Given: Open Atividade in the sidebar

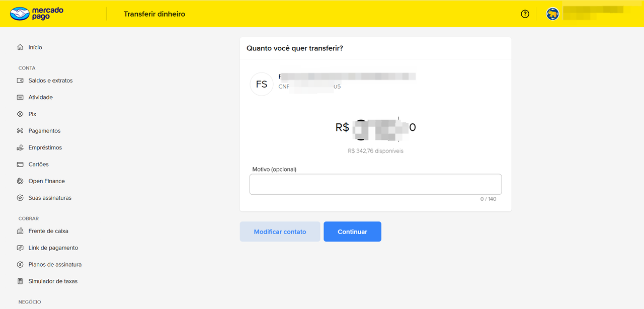Looking at the screenshot, I should point(40,97).
